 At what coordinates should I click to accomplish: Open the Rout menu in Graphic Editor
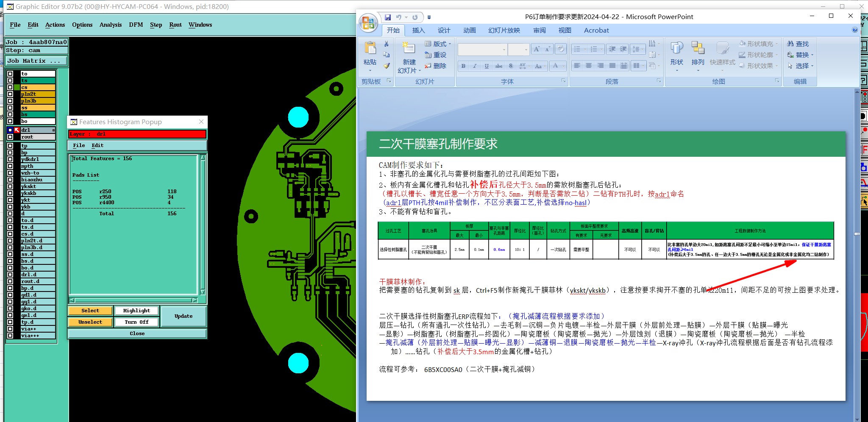coord(175,25)
